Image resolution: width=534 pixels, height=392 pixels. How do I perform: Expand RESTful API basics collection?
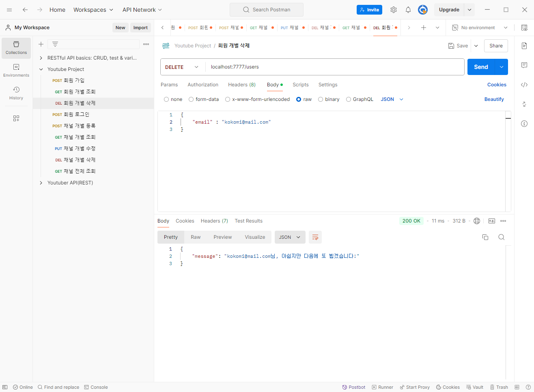tap(41, 58)
